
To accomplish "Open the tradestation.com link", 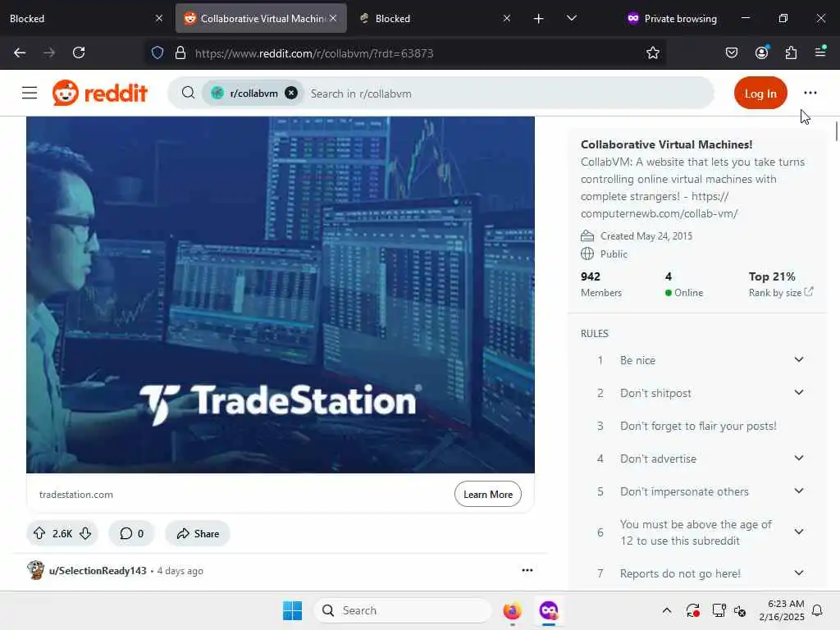I will tap(76, 495).
